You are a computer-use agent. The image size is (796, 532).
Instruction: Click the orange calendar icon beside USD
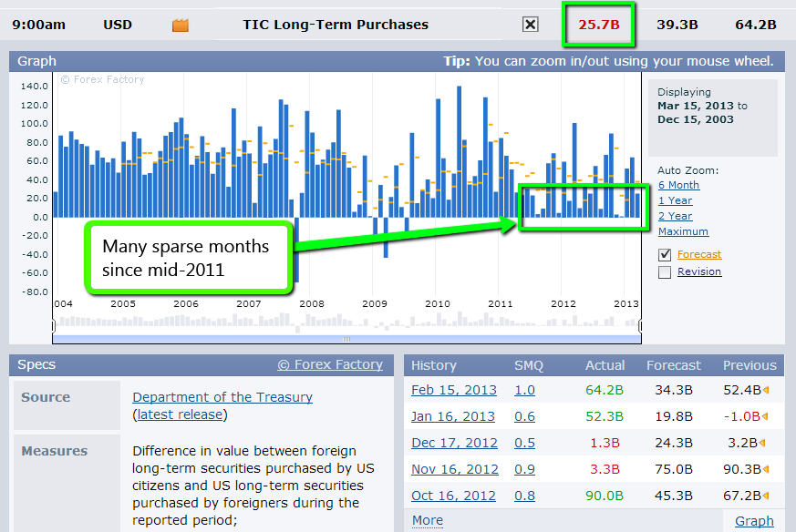point(180,25)
